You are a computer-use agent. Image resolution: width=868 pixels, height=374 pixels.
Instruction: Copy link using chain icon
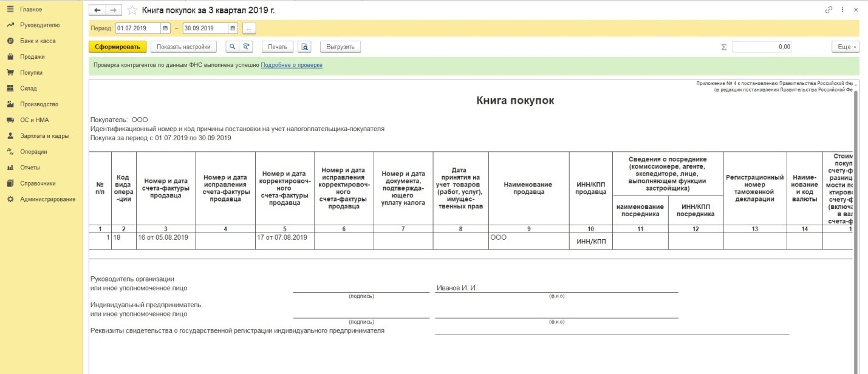tap(829, 10)
